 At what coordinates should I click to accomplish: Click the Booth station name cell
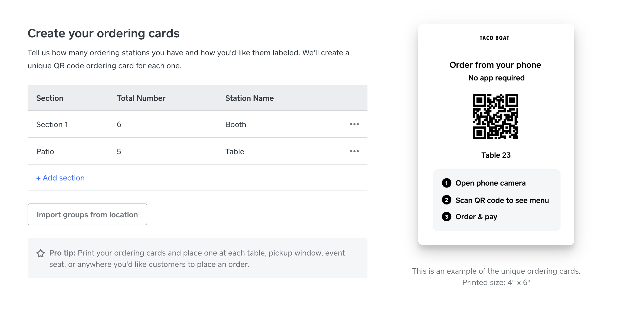[x=236, y=124]
